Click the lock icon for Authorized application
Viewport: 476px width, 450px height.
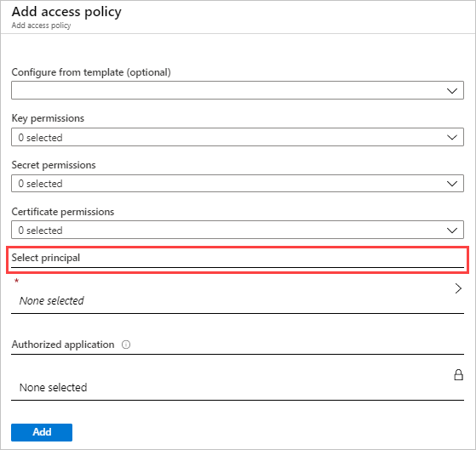click(458, 375)
